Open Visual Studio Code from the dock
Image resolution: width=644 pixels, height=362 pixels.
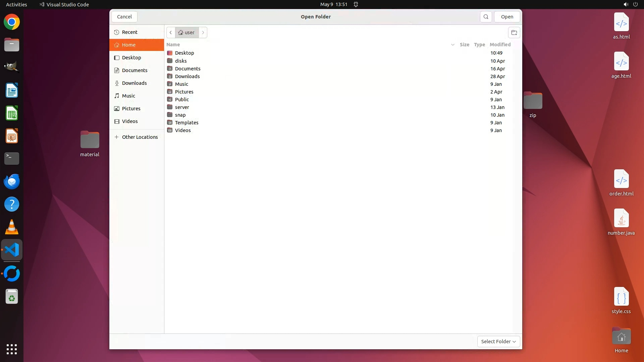(12, 250)
